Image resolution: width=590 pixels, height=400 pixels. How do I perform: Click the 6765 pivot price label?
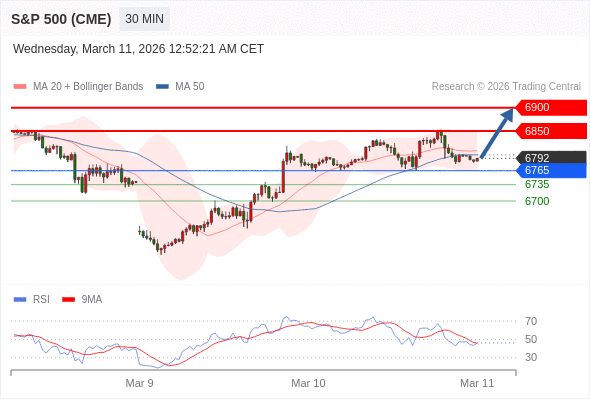551,170
